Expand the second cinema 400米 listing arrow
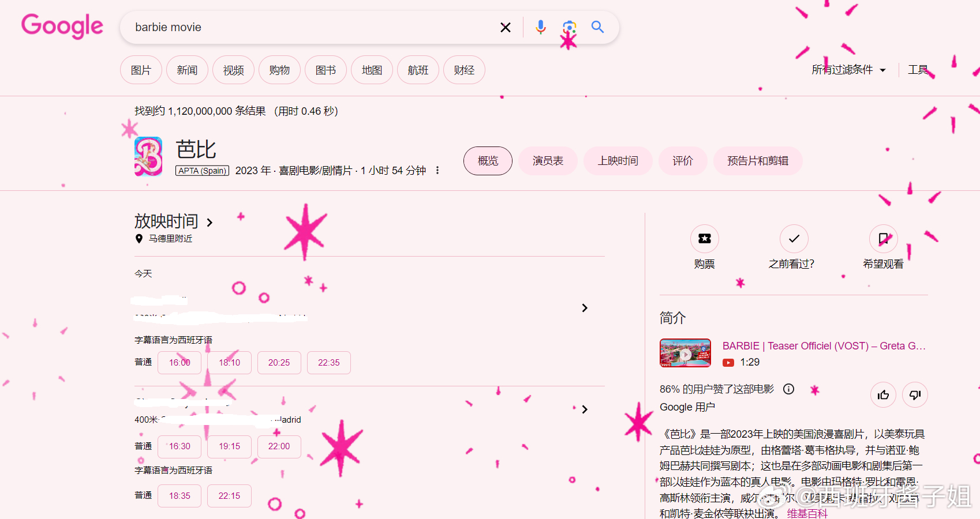This screenshot has height=519, width=980. point(585,409)
